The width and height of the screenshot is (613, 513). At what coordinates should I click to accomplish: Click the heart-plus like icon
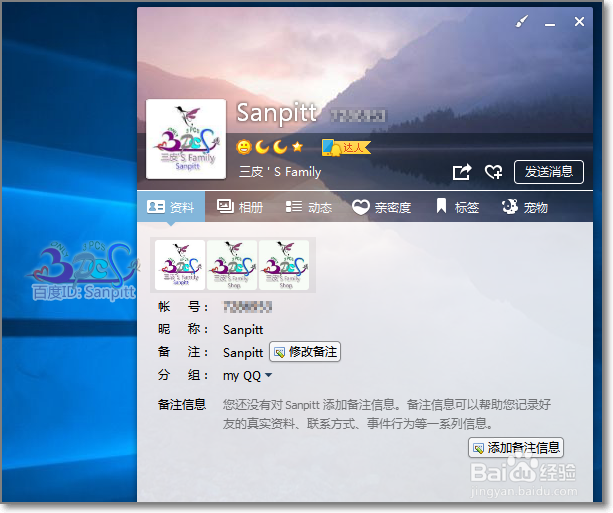click(493, 172)
